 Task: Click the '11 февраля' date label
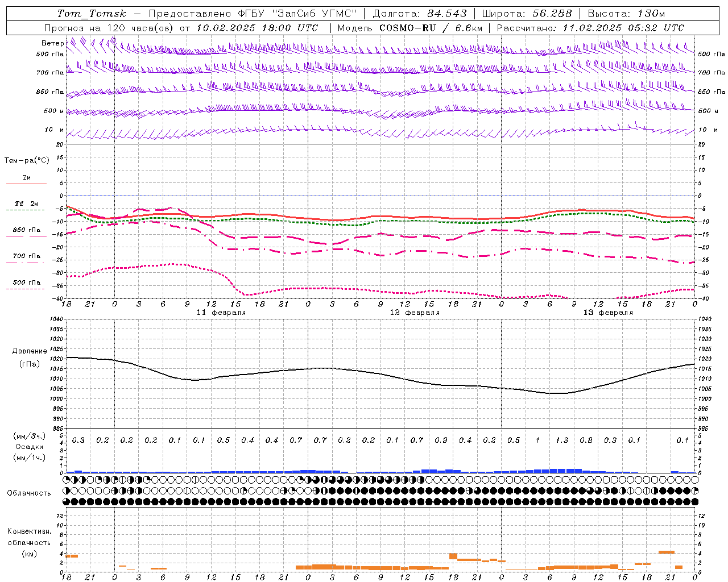[221, 313]
